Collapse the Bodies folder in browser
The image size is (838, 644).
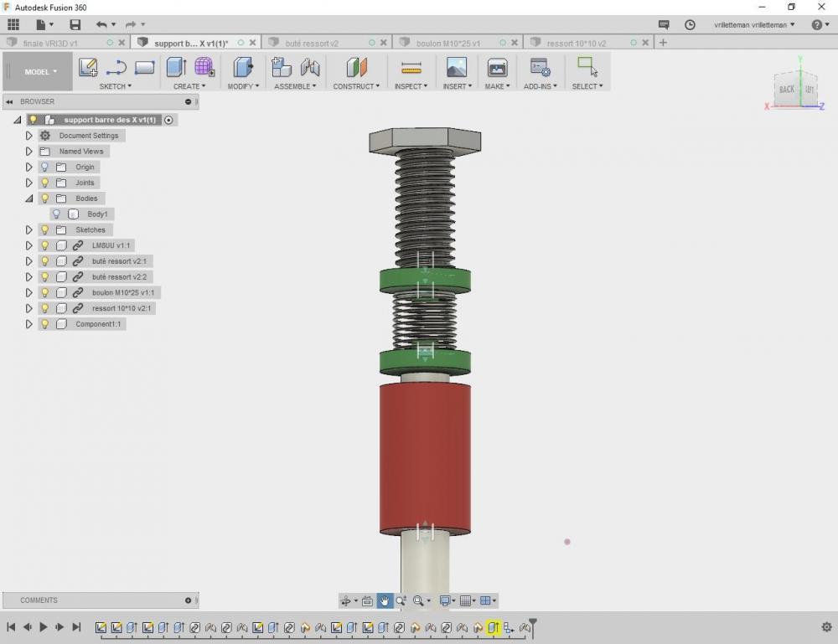pyautogui.click(x=28, y=198)
